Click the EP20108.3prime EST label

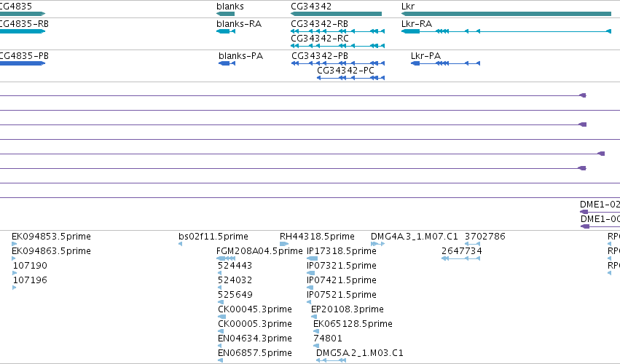coord(348,309)
